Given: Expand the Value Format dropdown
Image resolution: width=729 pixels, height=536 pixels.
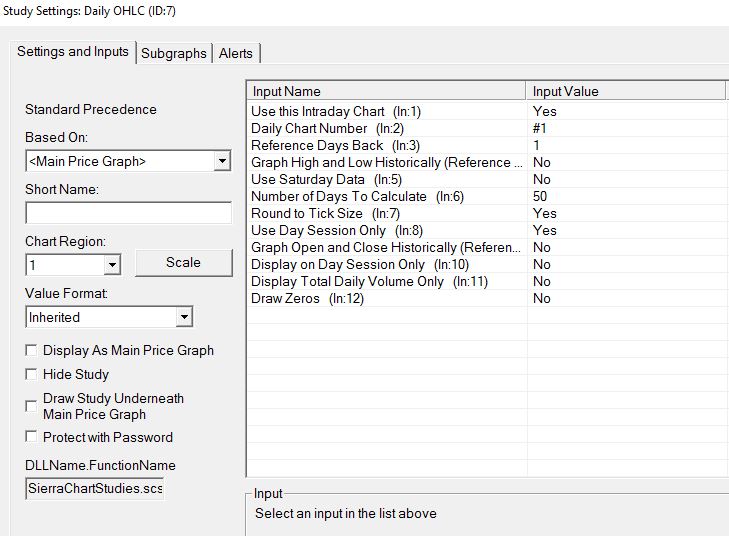Looking at the screenshot, I should (x=183, y=317).
